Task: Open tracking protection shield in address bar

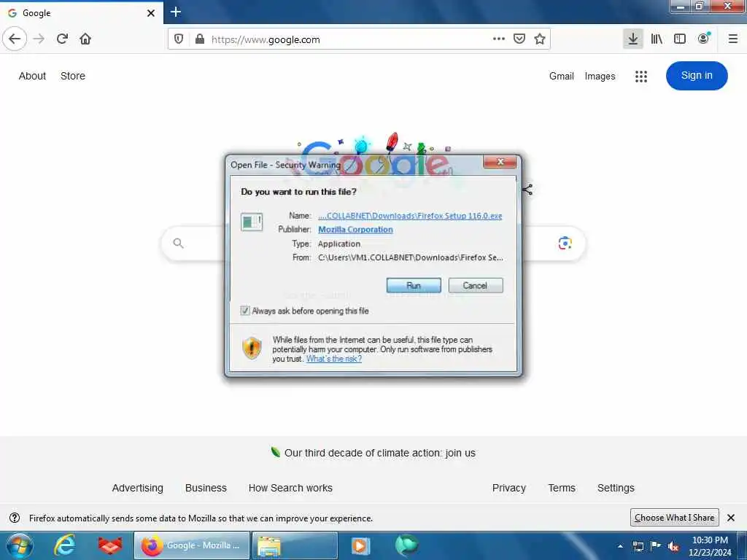Action: [179, 39]
